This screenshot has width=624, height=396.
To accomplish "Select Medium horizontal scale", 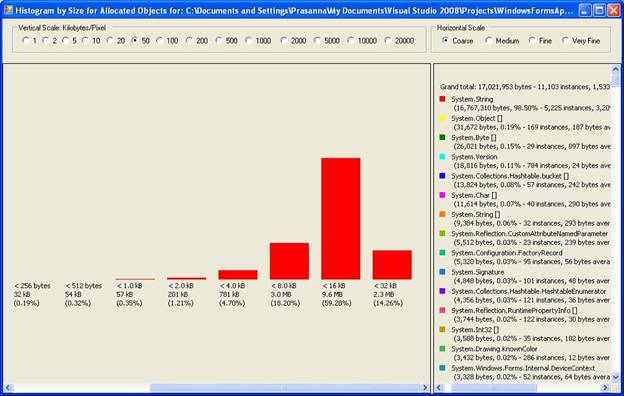I will coord(502,41).
